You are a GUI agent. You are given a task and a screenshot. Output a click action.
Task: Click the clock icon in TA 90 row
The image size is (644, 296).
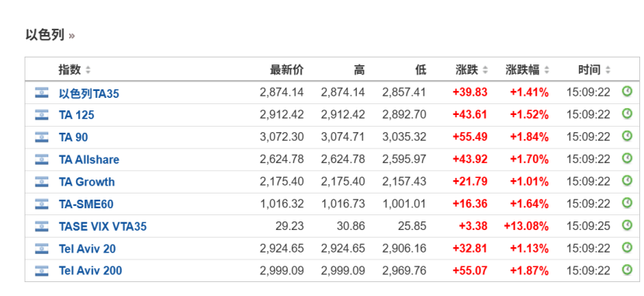pos(627,136)
